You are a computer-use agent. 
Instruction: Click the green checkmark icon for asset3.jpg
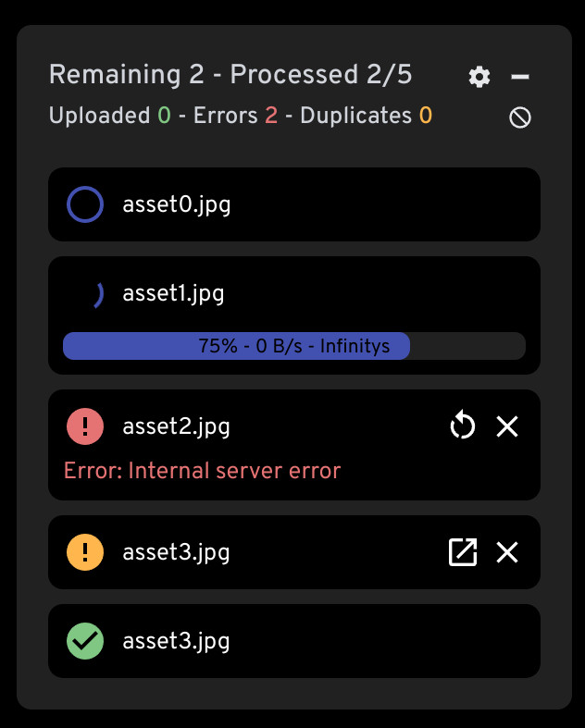click(x=85, y=641)
